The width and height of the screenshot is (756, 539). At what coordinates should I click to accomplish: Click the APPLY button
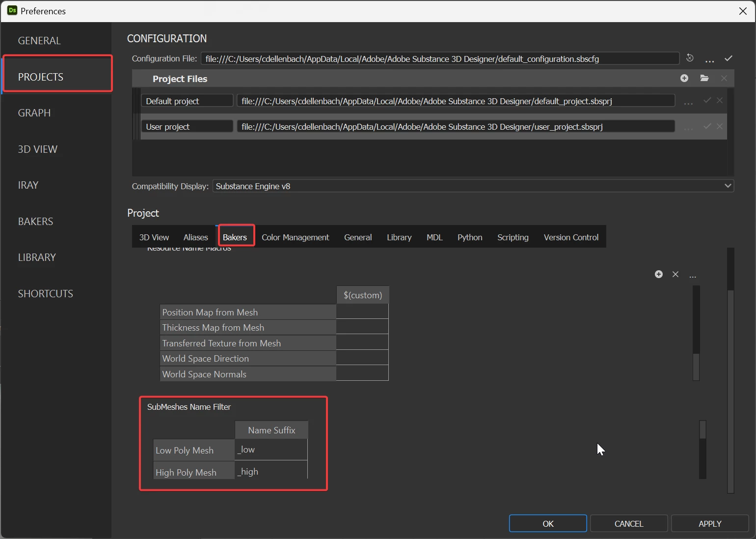pos(710,523)
